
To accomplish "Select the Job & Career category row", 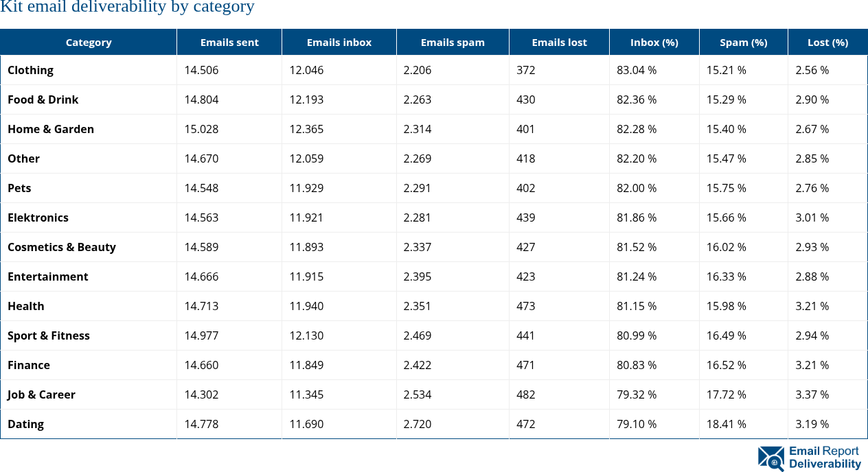I will coord(41,394).
